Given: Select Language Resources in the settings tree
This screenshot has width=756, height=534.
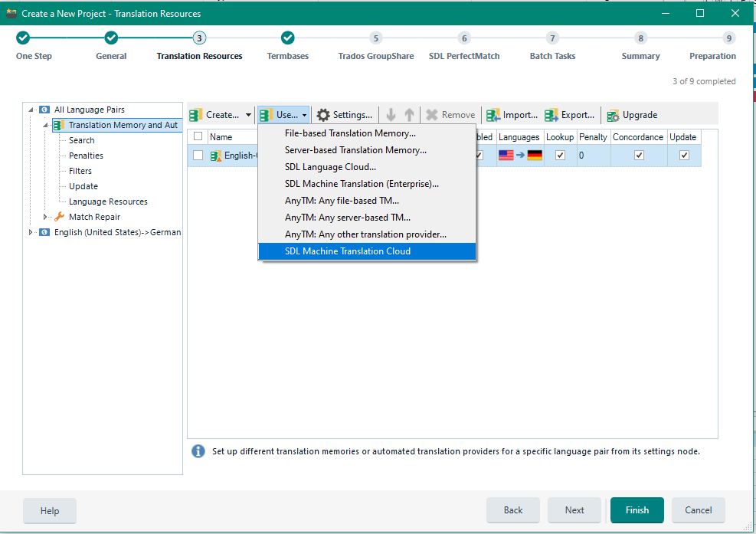Looking at the screenshot, I should [x=108, y=201].
